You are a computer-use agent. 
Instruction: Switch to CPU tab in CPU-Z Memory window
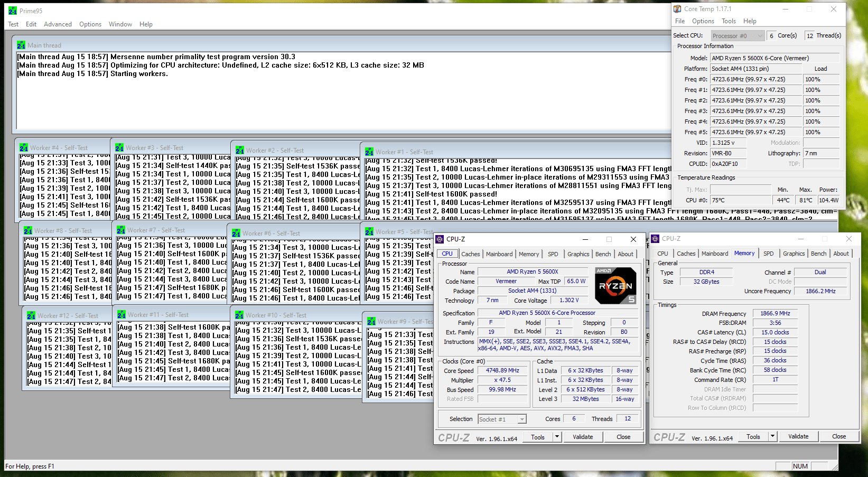click(x=662, y=254)
